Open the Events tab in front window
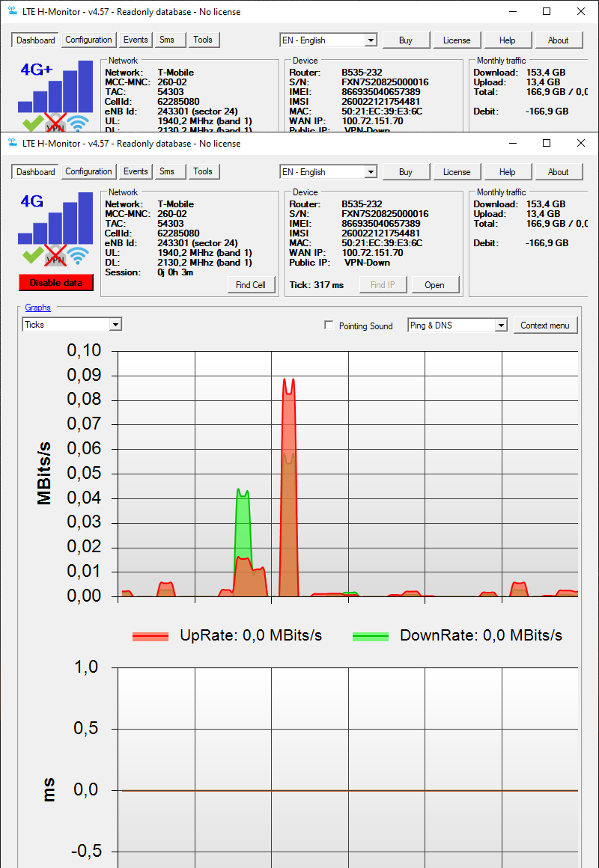Screen dimensions: 599x868 coord(136,171)
